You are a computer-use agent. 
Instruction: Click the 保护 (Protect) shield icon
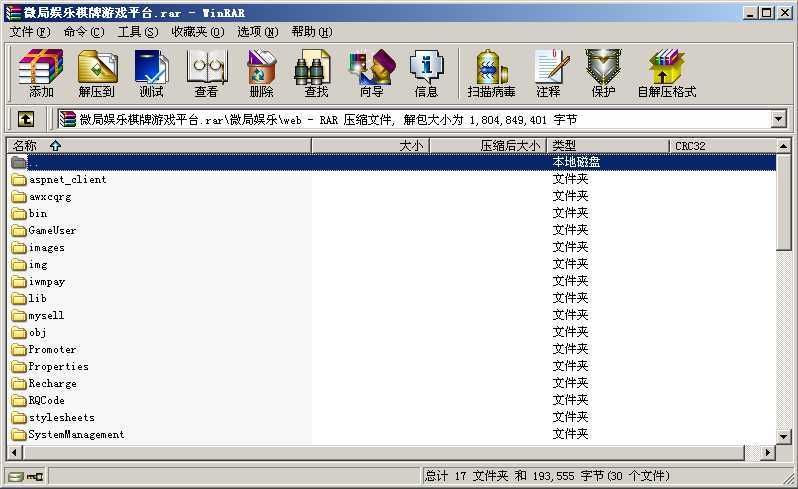click(x=603, y=74)
